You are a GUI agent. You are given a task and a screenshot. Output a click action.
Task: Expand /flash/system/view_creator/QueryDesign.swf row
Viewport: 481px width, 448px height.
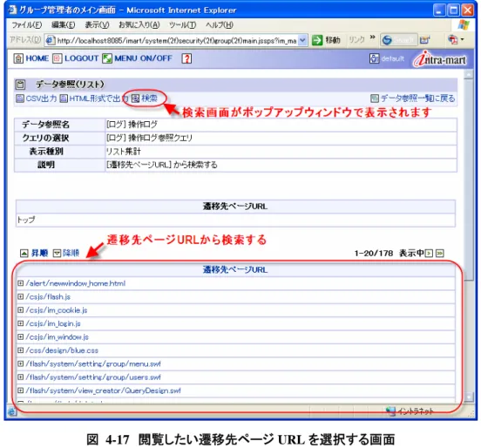pyautogui.click(x=21, y=390)
